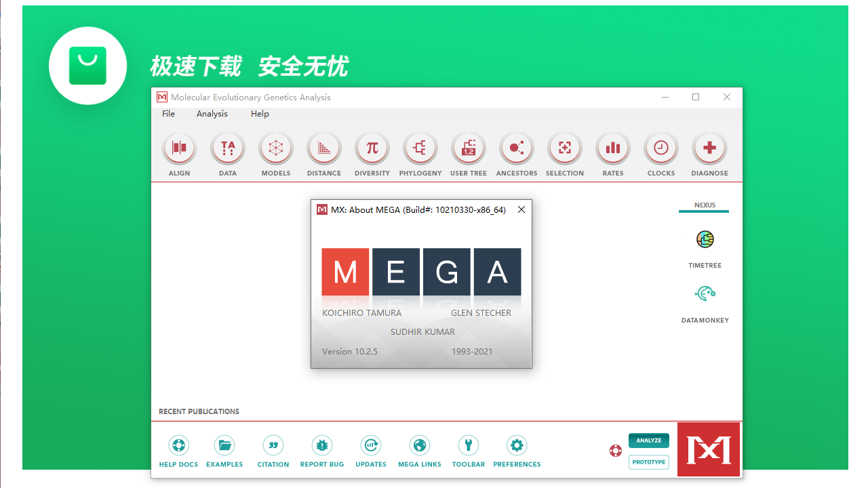Close the About MEGA dialog
This screenshot has width=868, height=488.
tap(521, 209)
